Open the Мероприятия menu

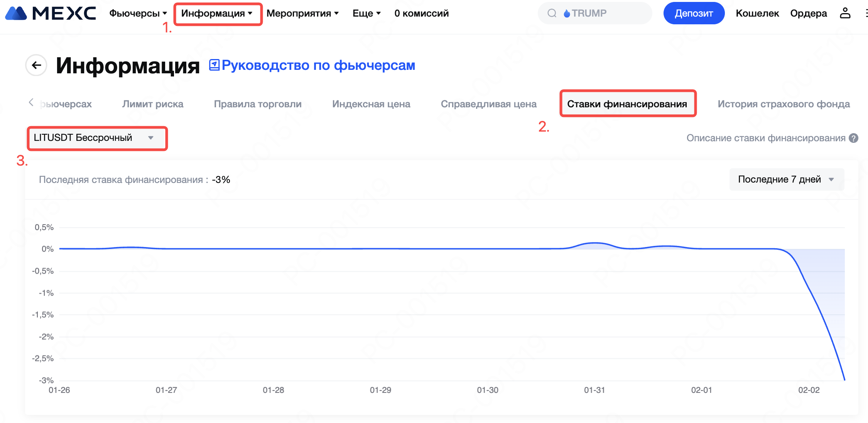302,14
